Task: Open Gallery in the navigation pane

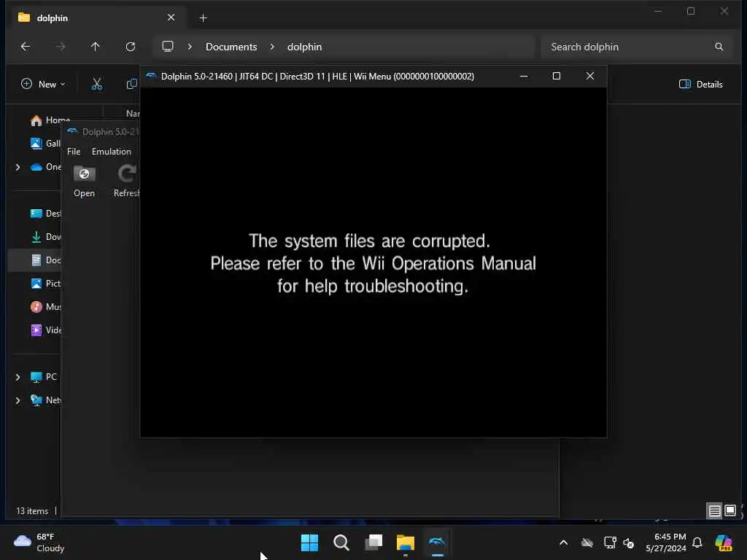Action: point(46,144)
